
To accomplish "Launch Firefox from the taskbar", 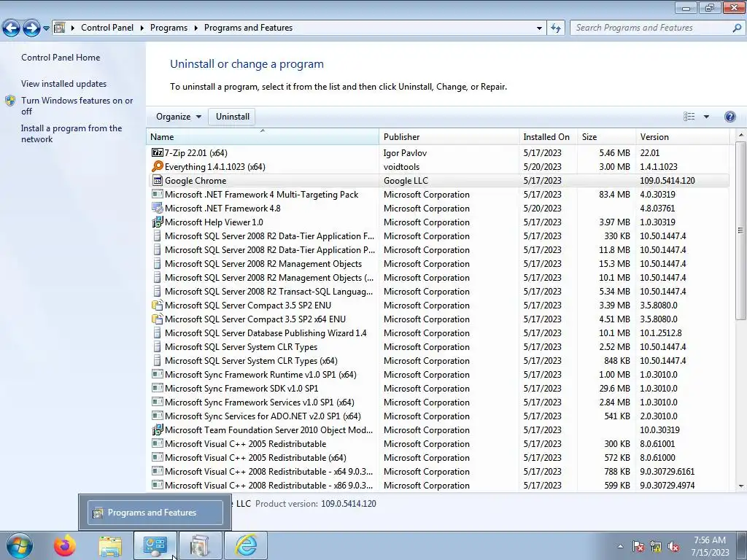I will 64,545.
